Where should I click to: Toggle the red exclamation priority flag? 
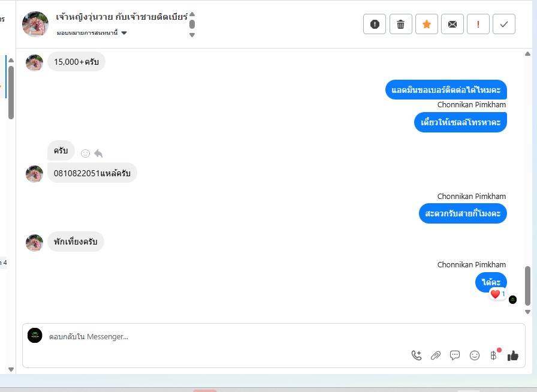478,25
